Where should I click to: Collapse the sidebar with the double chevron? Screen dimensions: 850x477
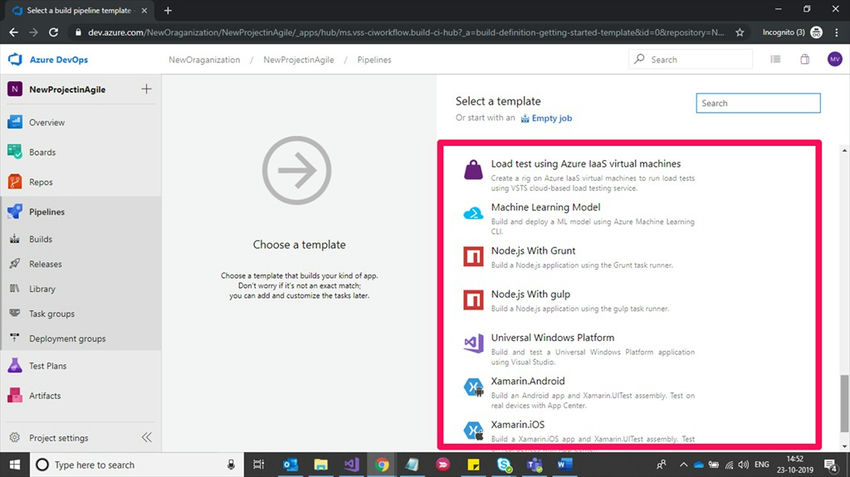tap(146, 437)
